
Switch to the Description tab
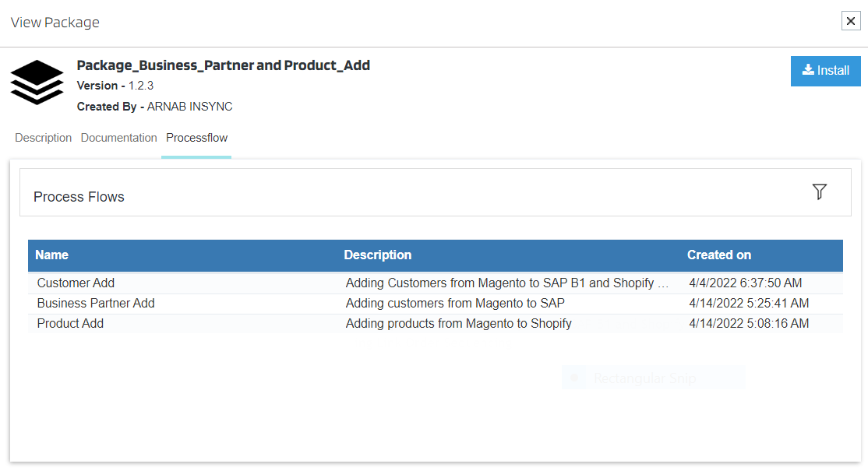[x=44, y=138]
